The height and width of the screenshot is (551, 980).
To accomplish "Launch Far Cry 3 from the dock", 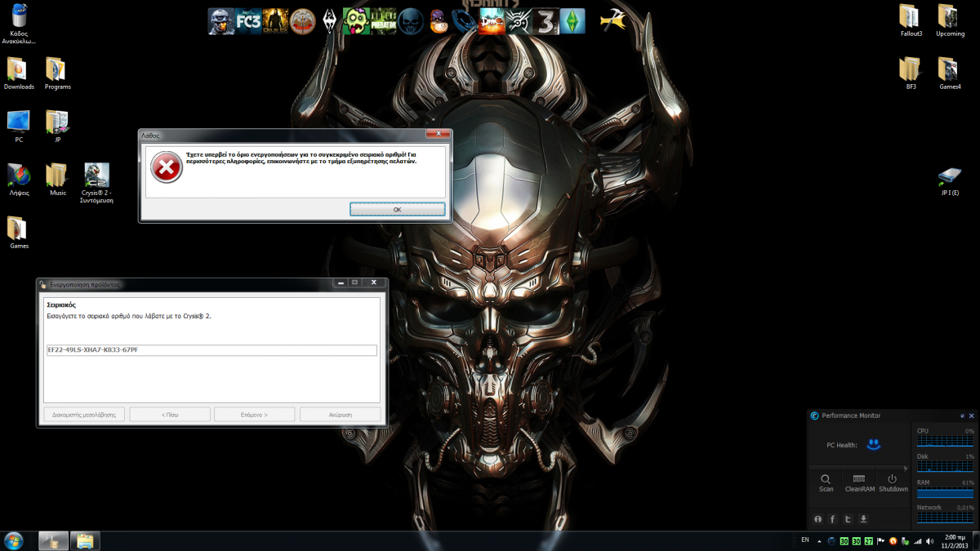I will click(x=248, y=21).
